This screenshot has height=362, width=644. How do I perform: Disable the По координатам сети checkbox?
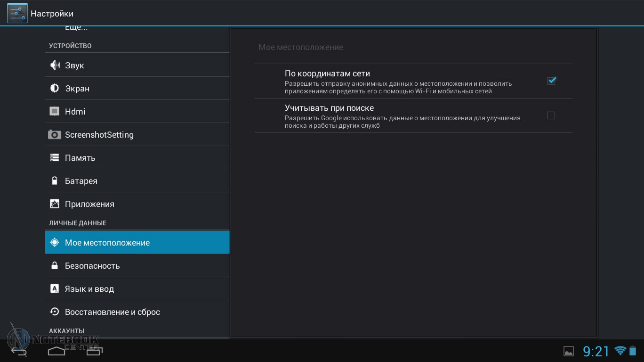tap(551, 81)
